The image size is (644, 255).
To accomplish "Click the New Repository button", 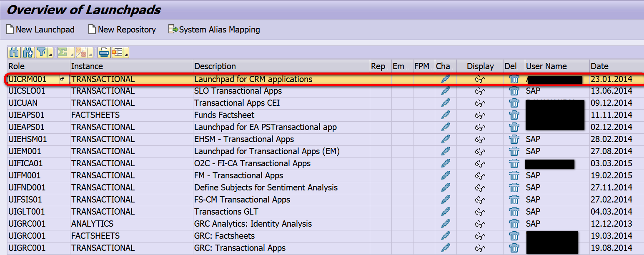I will 122,30.
